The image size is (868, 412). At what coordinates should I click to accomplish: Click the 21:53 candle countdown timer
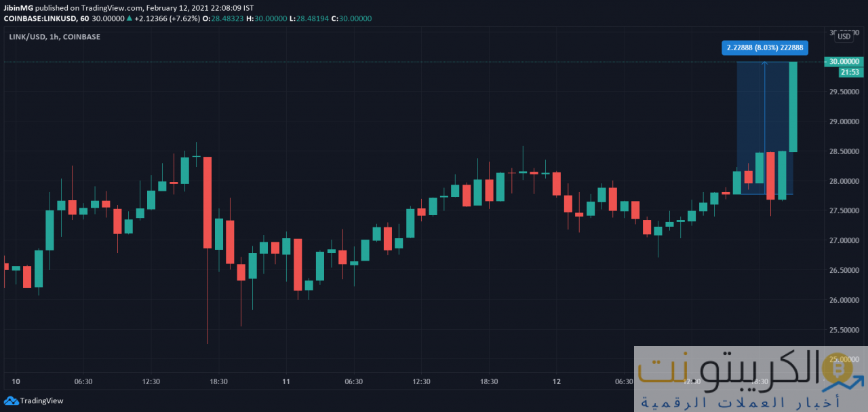(x=850, y=72)
